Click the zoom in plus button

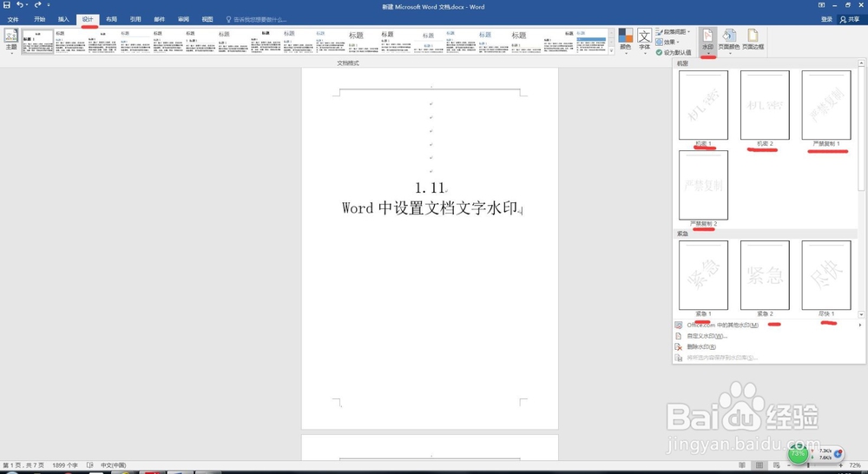840,466
